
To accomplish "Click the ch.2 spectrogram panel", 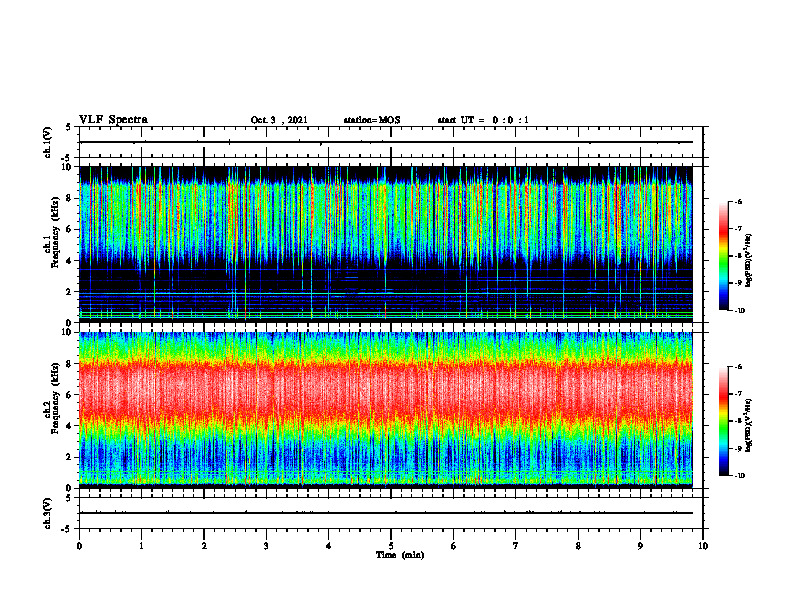I will [386, 410].
